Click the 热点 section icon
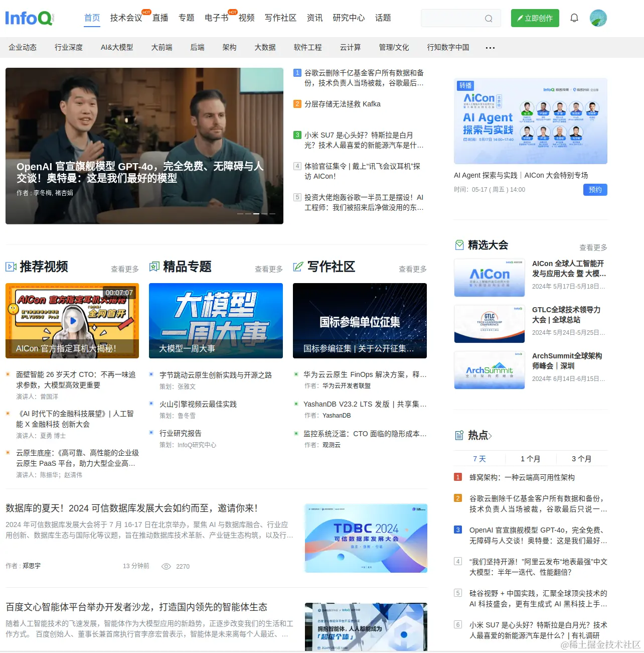 (459, 435)
